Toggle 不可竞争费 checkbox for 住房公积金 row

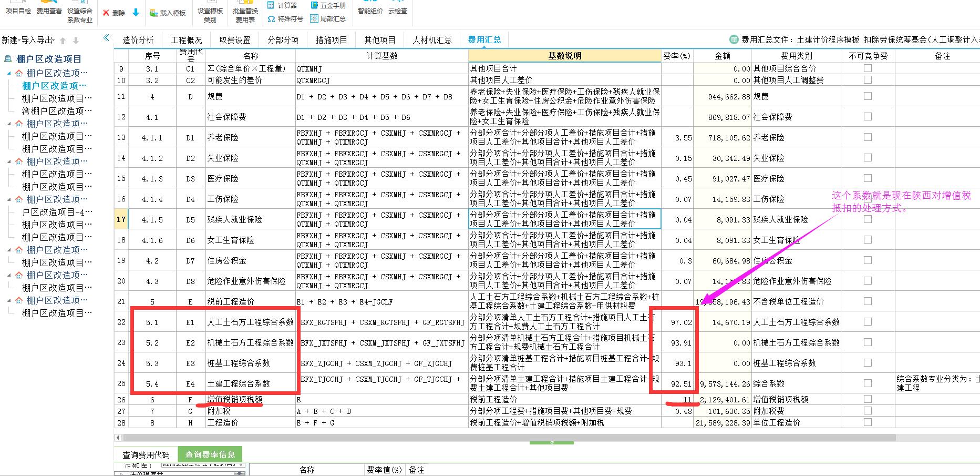(868, 260)
